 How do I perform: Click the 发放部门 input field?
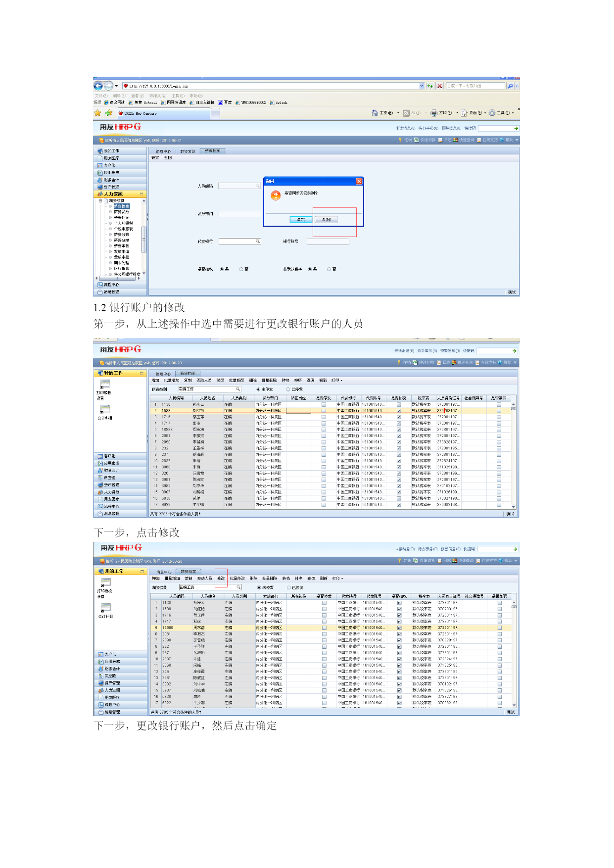click(x=239, y=214)
